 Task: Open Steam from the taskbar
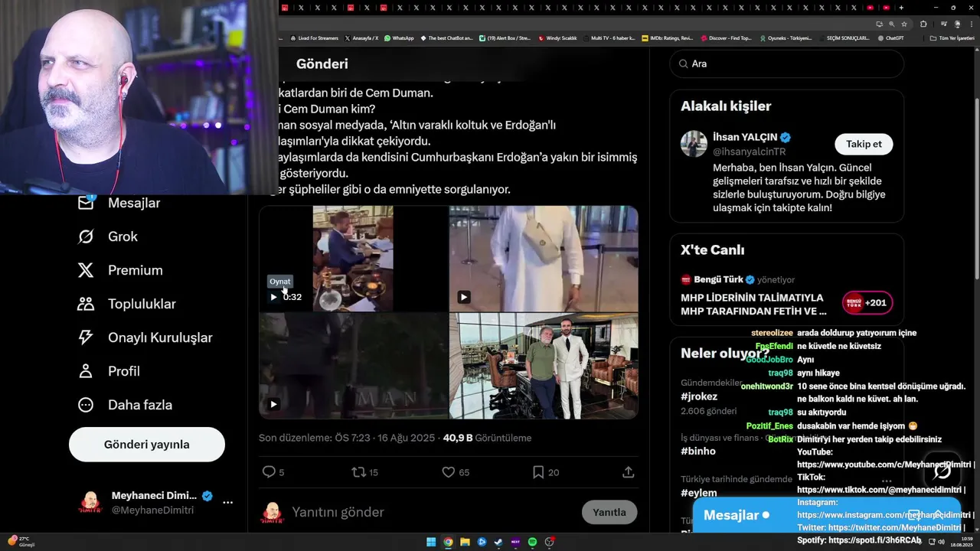pyautogui.click(x=498, y=542)
